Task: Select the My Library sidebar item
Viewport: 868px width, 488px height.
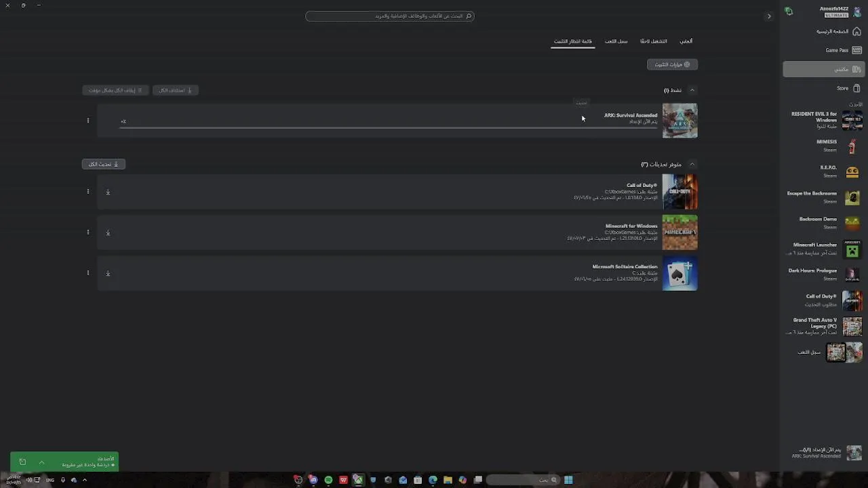Action: (824, 69)
